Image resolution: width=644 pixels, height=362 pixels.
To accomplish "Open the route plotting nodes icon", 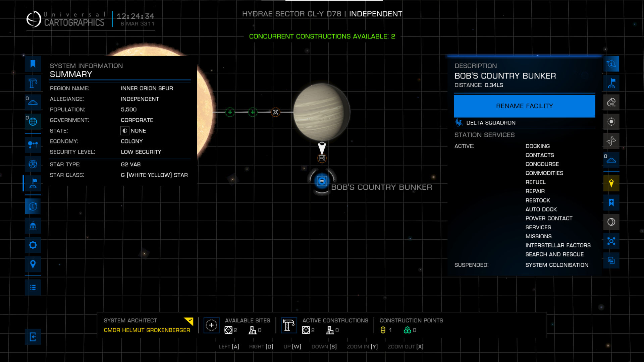I will pos(33,145).
